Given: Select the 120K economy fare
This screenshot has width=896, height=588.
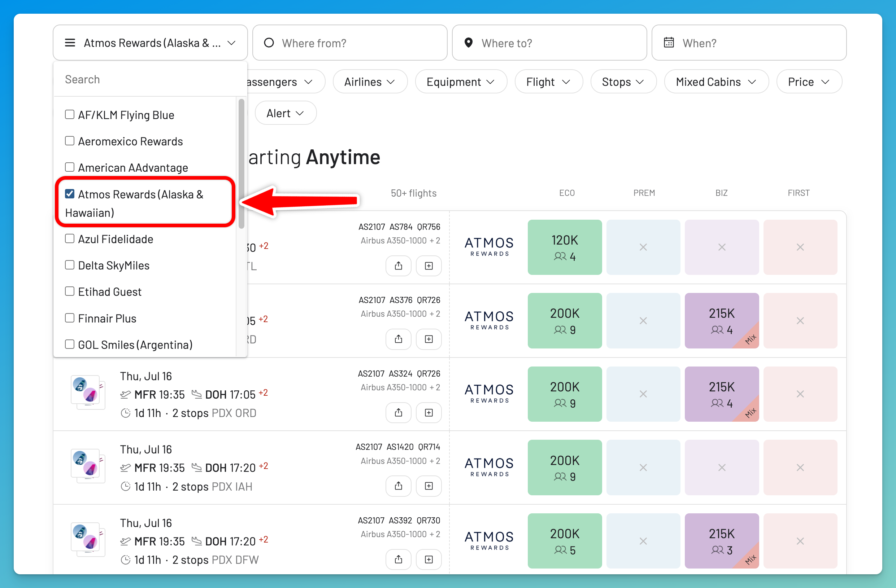Looking at the screenshot, I should tap(565, 247).
